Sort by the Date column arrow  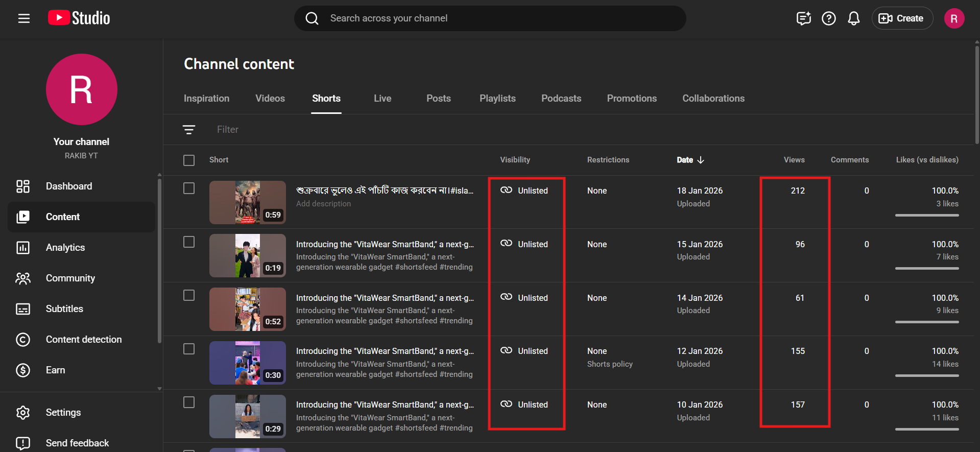(701, 160)
